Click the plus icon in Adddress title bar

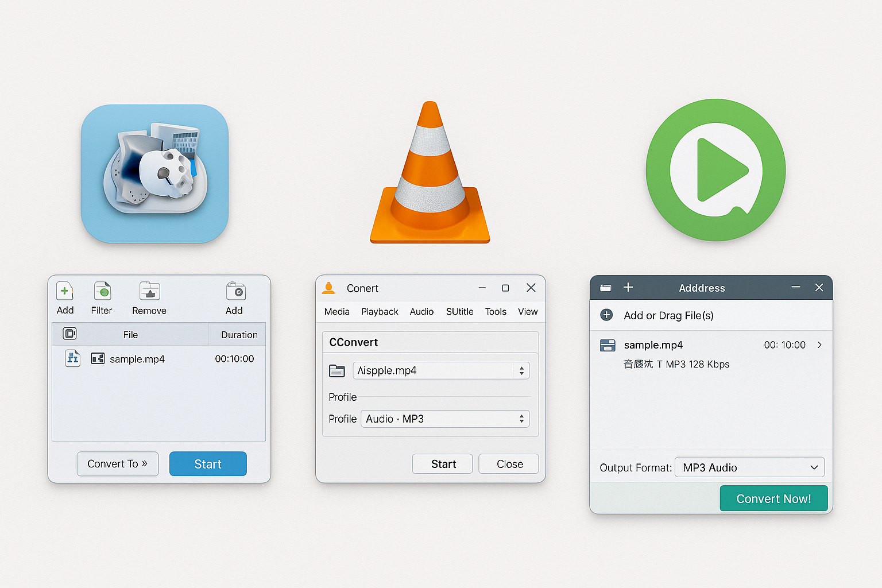(628, 287)
